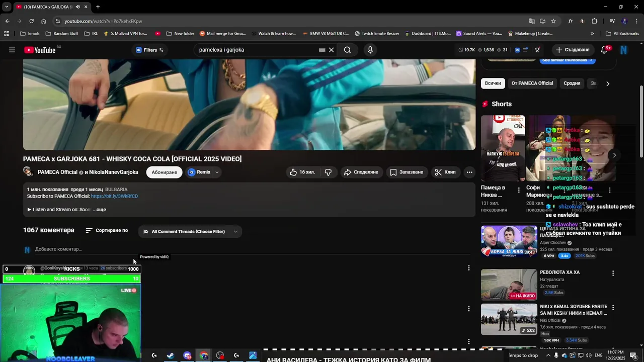Open vidIQ Filters button
Image resolution: width=644 pixels, height=362 pixels.
pyautogui.click(x=150, y=50)
